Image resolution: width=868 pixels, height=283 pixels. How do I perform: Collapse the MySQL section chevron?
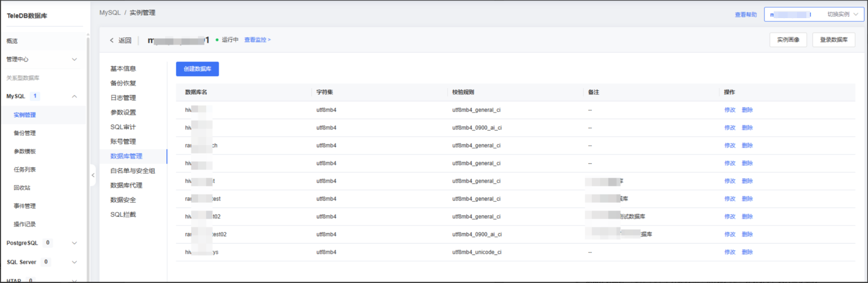[x=74, y=96]
